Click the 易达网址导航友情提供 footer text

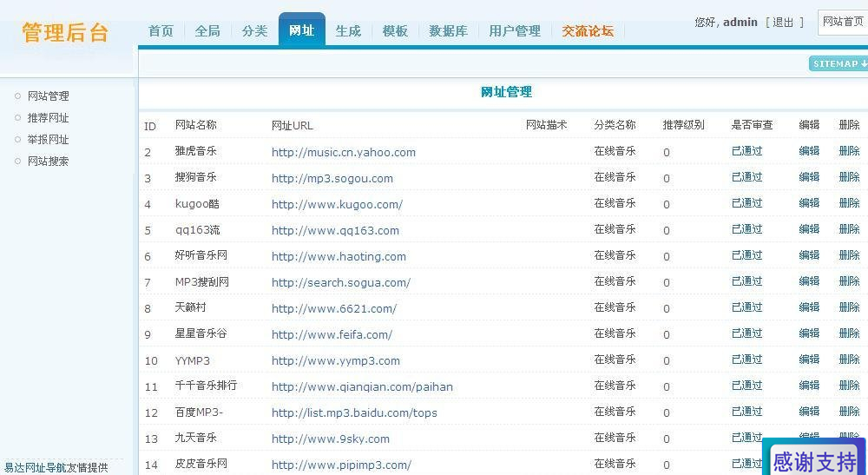click(56, 467)
